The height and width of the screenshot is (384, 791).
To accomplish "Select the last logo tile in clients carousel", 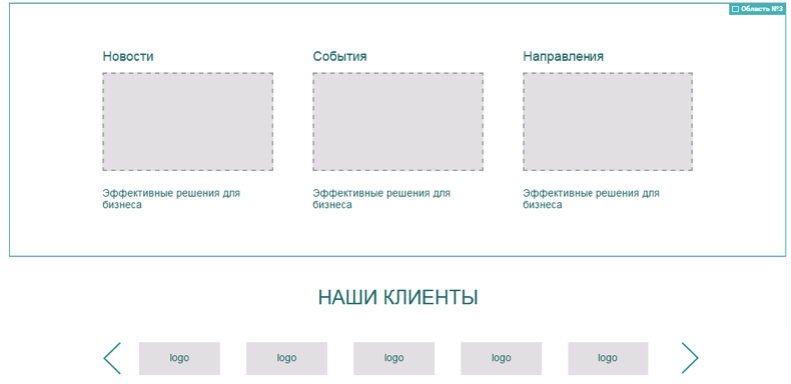I will click(x=608, y=358).
